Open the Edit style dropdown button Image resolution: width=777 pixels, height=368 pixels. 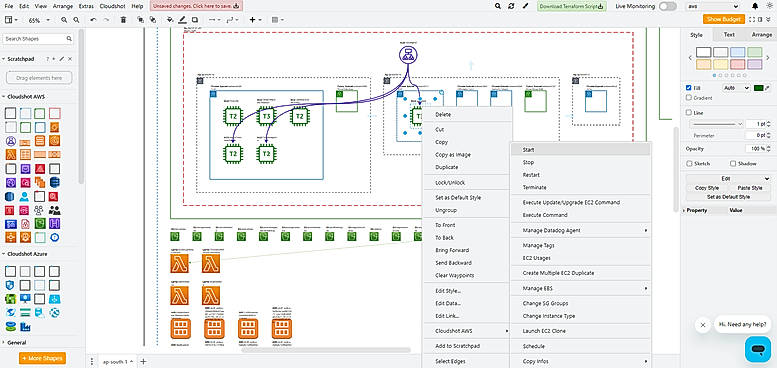728,178
